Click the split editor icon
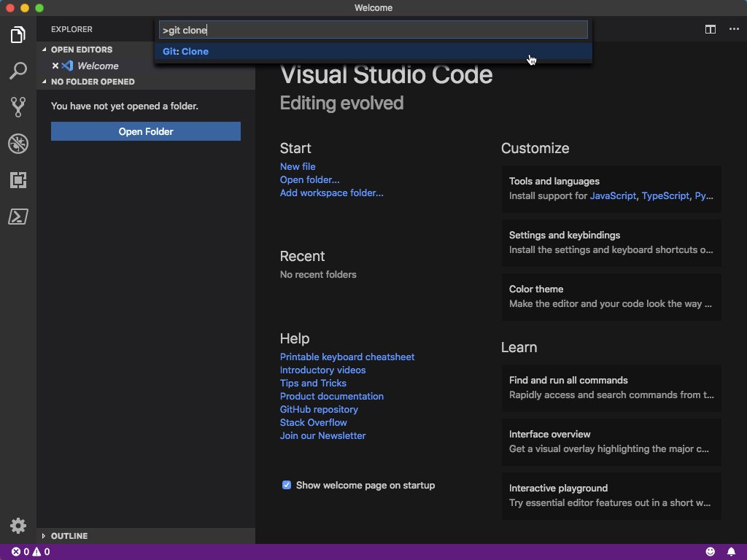This screenshot has height=560, width=747. pos(710,29)
